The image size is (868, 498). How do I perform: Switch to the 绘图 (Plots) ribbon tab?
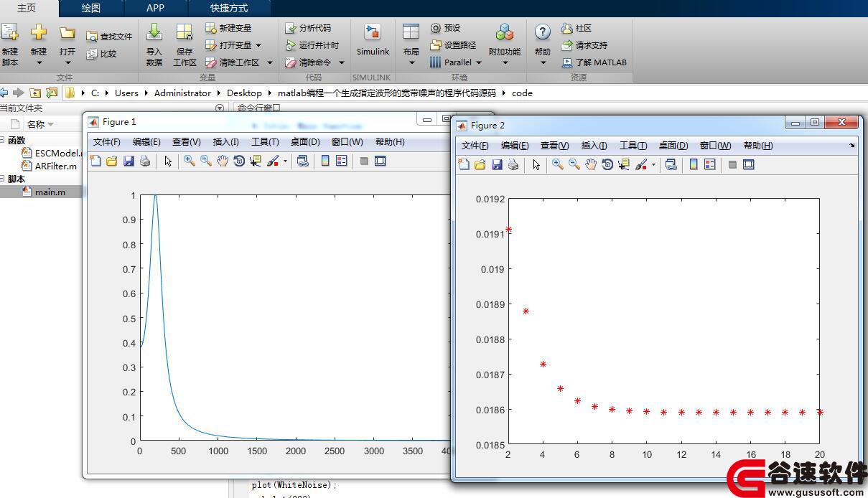[91, 8]
